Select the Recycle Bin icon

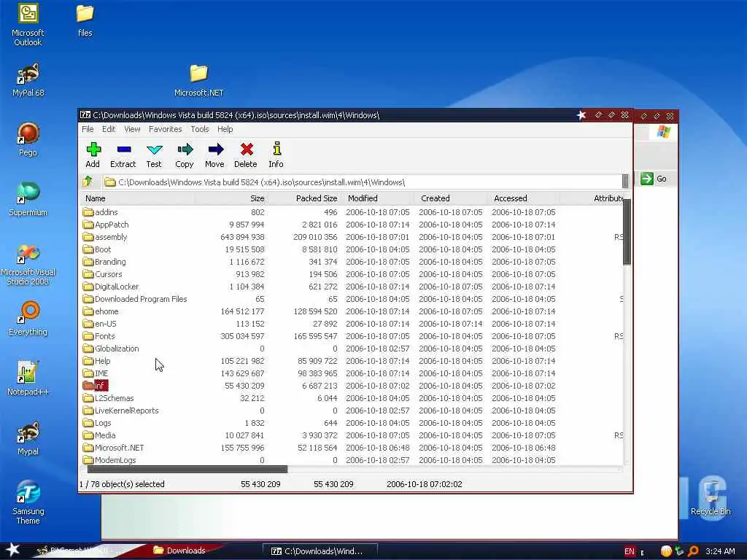(x=711, y=498)
